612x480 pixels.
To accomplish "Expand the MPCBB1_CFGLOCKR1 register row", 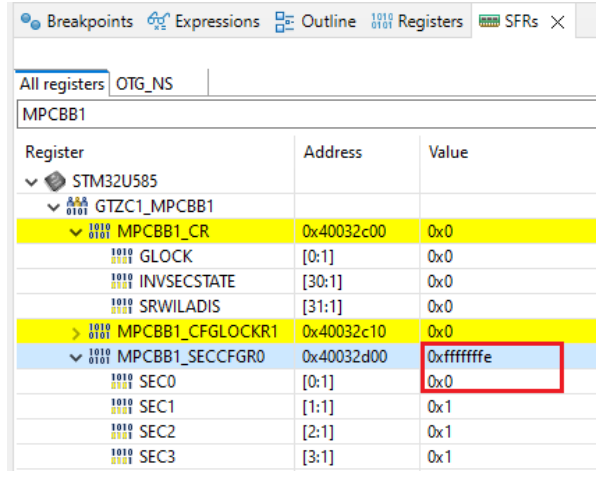I will coord(76,333).
